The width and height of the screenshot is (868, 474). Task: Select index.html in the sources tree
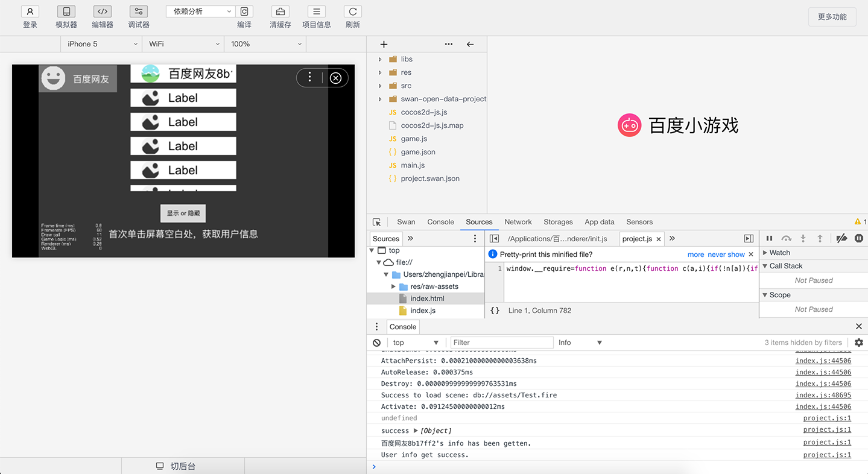click(x=426, y=299)
